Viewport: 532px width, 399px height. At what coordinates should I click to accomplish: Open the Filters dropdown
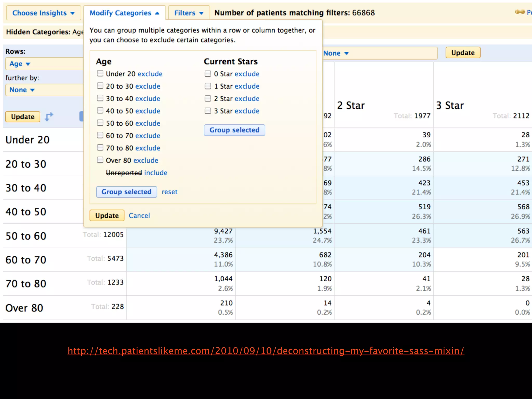[x=189, y=13]
